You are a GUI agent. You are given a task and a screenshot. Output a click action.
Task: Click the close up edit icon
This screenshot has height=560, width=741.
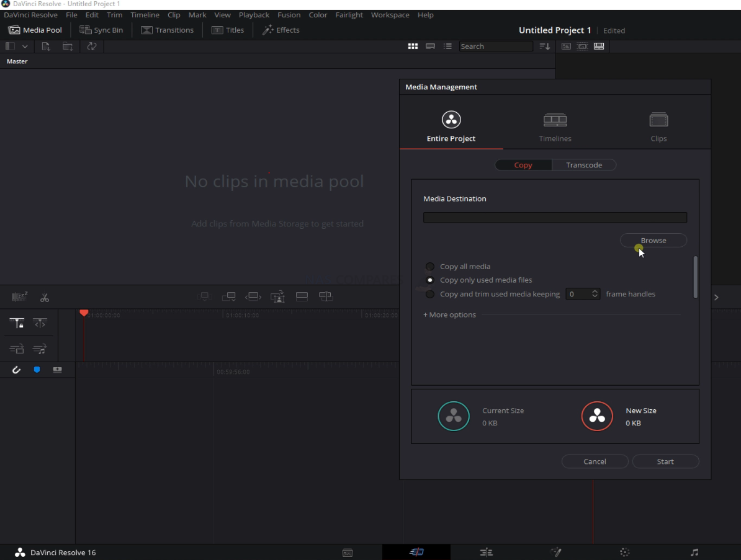tap(277, 296)
